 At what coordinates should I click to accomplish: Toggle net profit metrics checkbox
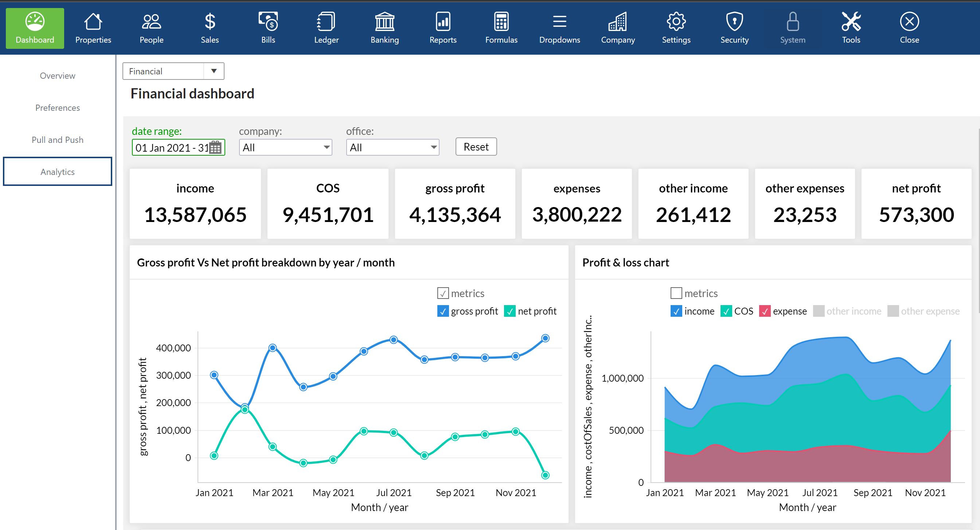point(508,311)
